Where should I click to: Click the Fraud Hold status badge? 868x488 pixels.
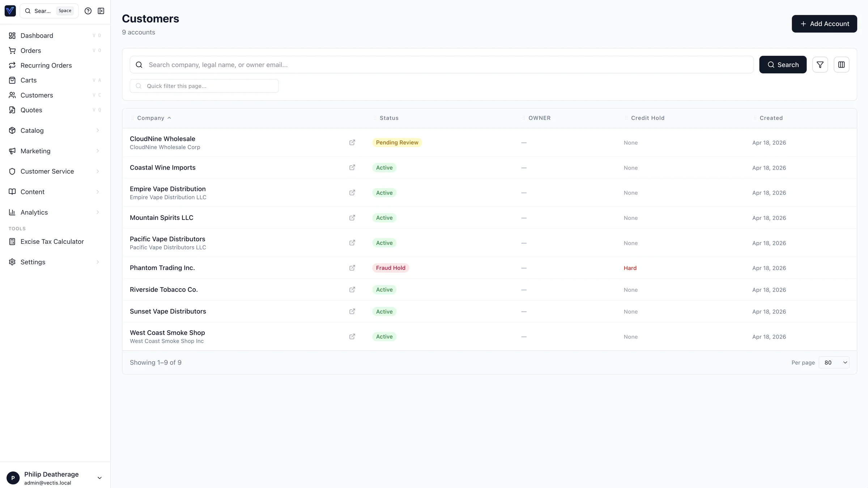click(390, 268)
